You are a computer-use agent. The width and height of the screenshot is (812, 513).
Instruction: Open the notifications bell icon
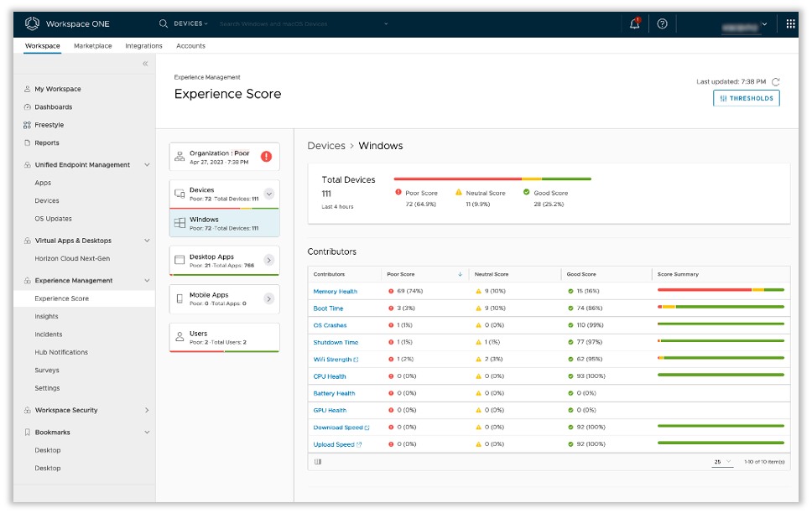(635, 23)
